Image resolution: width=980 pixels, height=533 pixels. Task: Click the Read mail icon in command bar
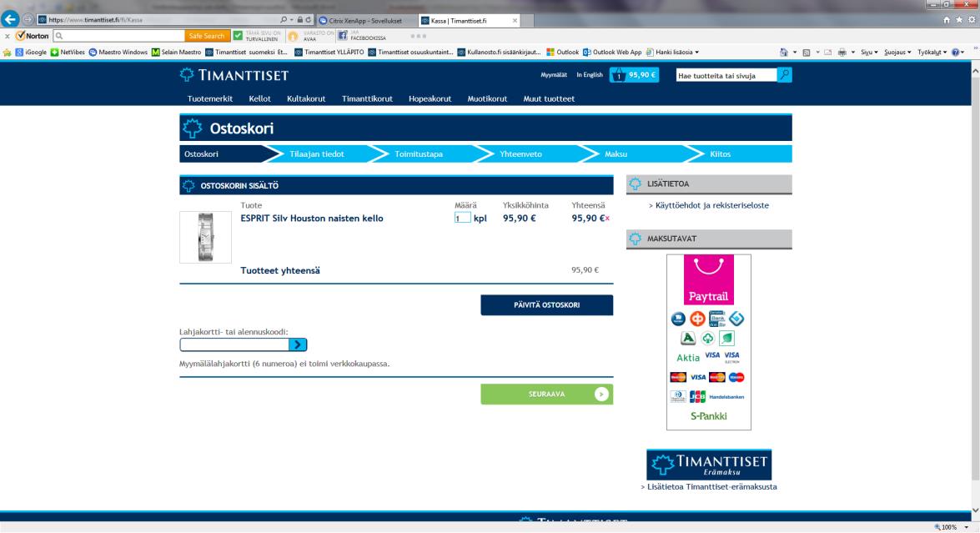[827, 53]
